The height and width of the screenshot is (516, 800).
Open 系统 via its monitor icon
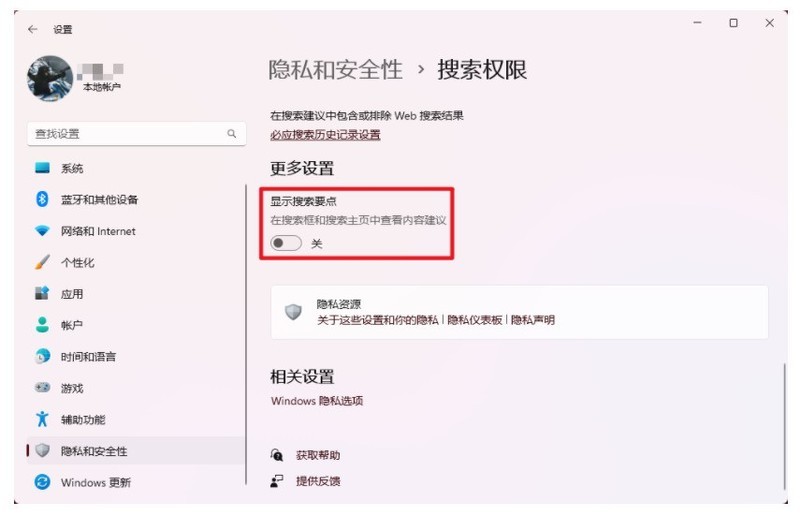pos(42,168)
